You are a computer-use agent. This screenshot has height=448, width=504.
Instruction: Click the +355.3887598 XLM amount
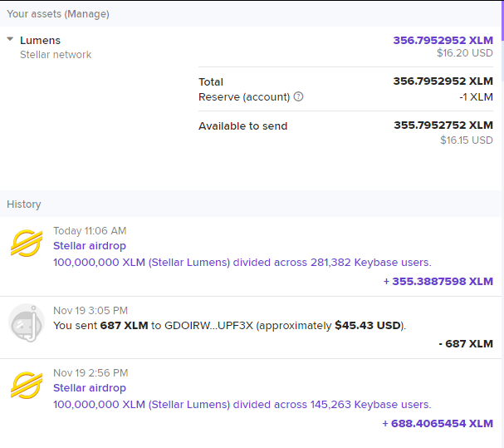click(x=438, y=282)
